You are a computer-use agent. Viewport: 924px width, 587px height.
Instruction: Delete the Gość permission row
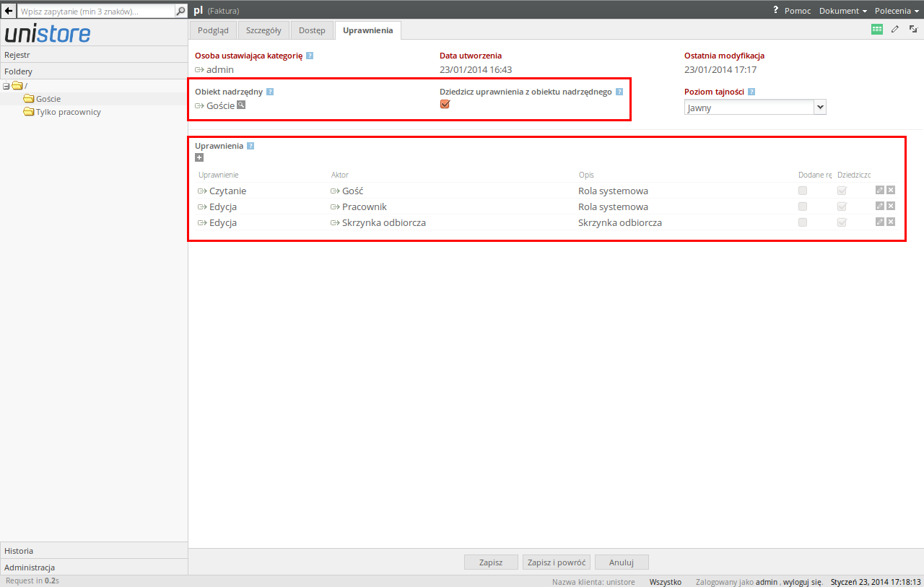891,191
